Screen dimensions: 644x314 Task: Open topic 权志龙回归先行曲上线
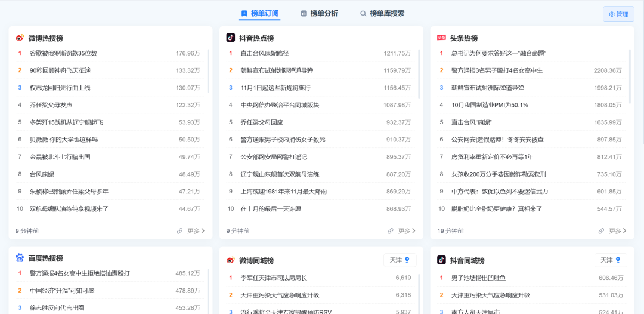point(60,88)
